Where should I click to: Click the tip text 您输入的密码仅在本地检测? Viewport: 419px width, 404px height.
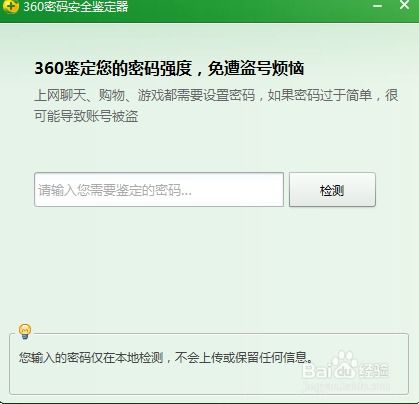click(x=91, y=358)
